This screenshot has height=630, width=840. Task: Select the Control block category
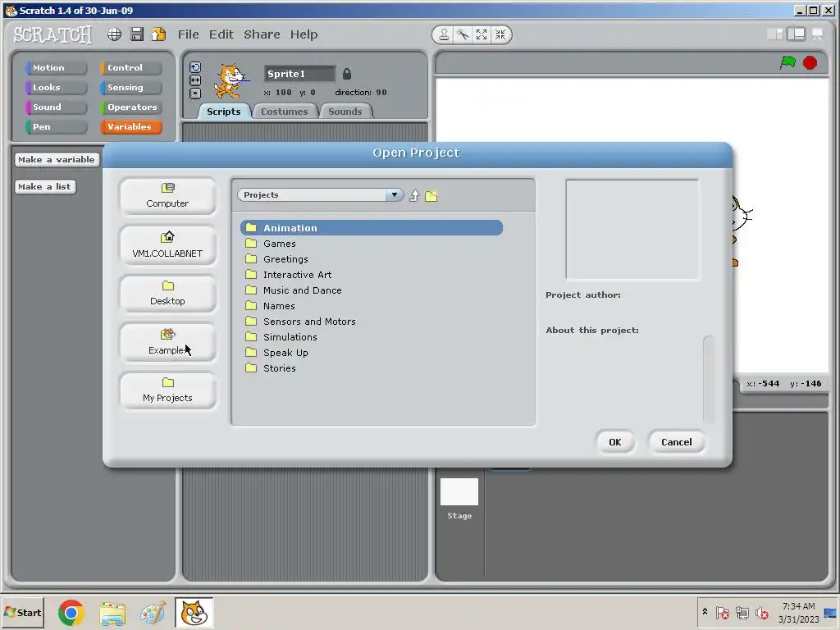(x=130, y=67)
